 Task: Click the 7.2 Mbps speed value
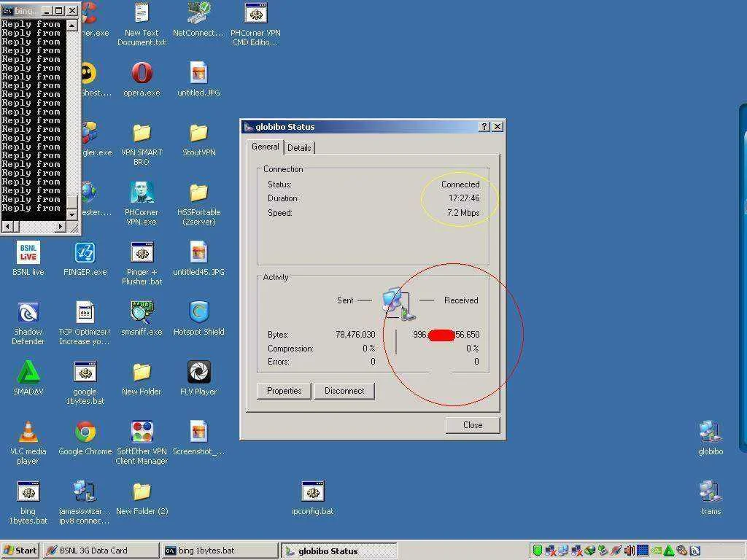[463, 213]
